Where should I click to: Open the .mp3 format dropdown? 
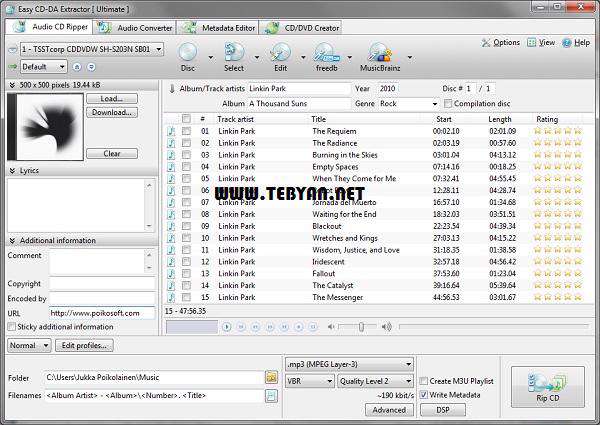tap(349, 364)
